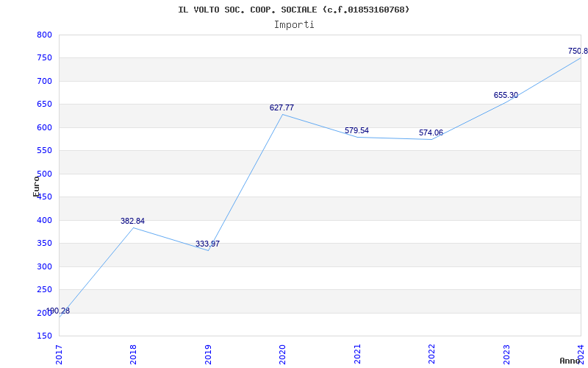The image size is (588, 368).
Task: Select the 333.97 data label
Action: pos(207,244)
